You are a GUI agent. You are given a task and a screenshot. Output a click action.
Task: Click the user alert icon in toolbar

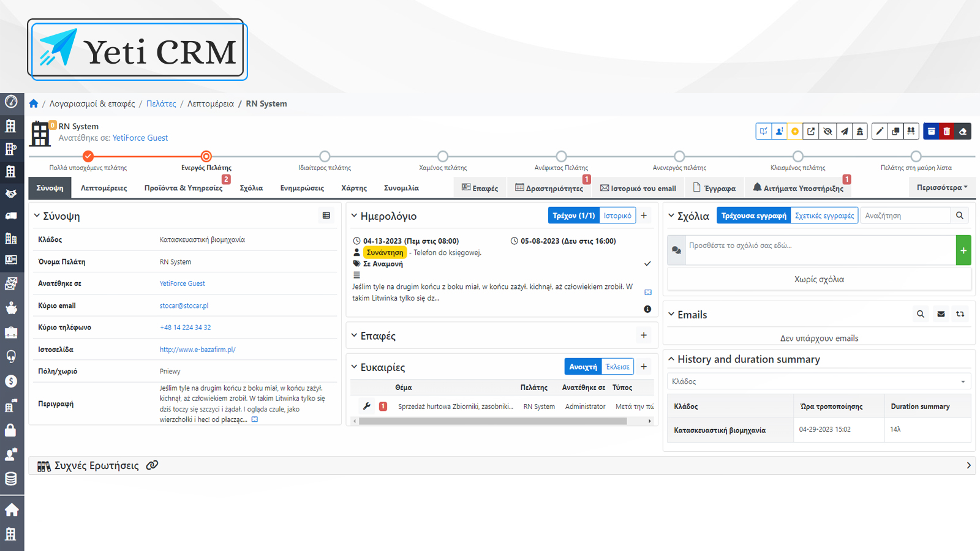779,131
